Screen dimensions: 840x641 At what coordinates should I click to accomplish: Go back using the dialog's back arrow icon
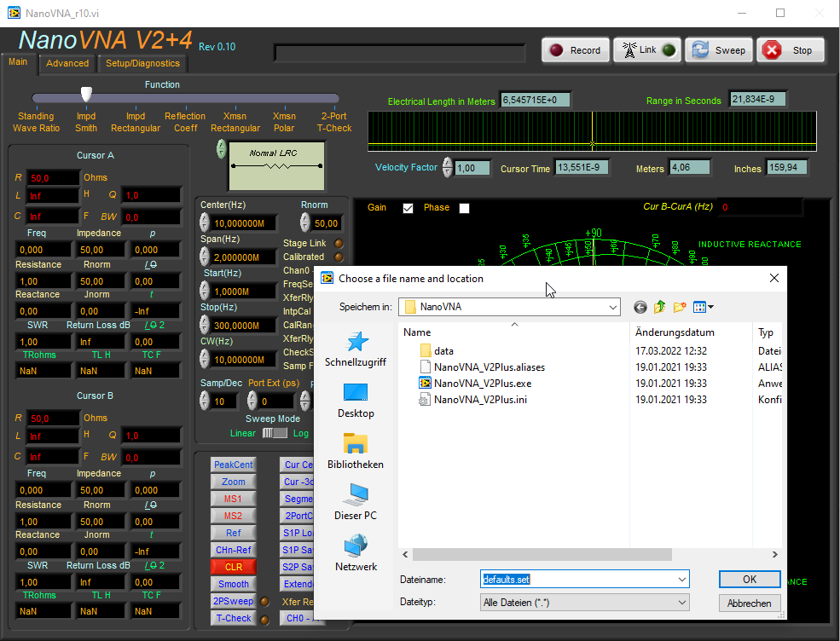pos(640,308)
